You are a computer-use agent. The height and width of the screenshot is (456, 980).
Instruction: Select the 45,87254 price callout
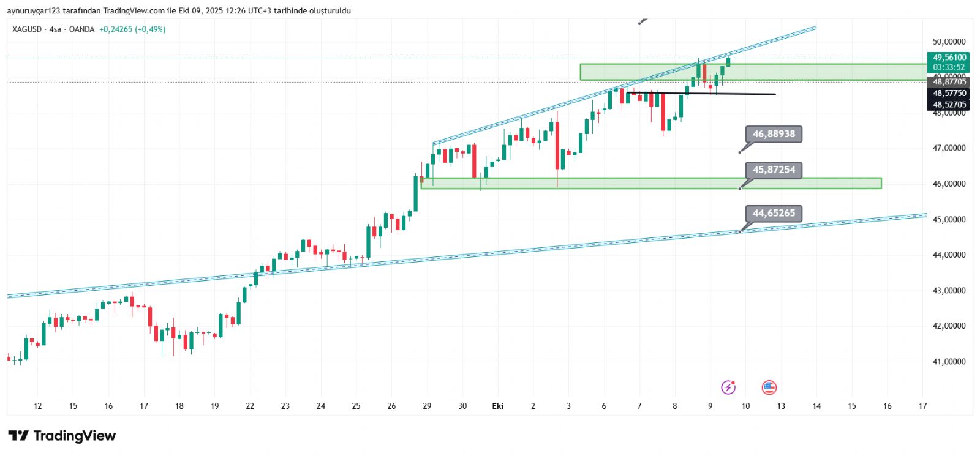pyautogui.click(x=774, y=170)
